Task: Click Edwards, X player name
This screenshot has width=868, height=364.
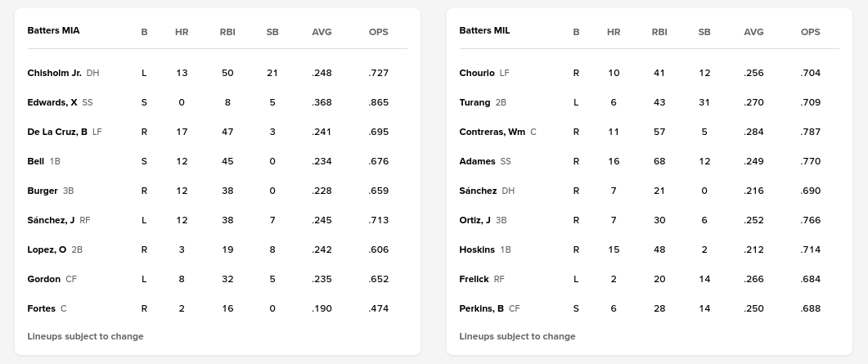Action: point(52,102)
